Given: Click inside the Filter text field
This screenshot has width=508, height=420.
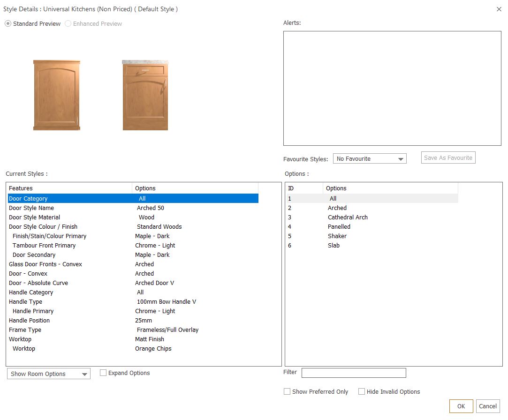Looking at the screenshot, I should [x=354, y=373].
